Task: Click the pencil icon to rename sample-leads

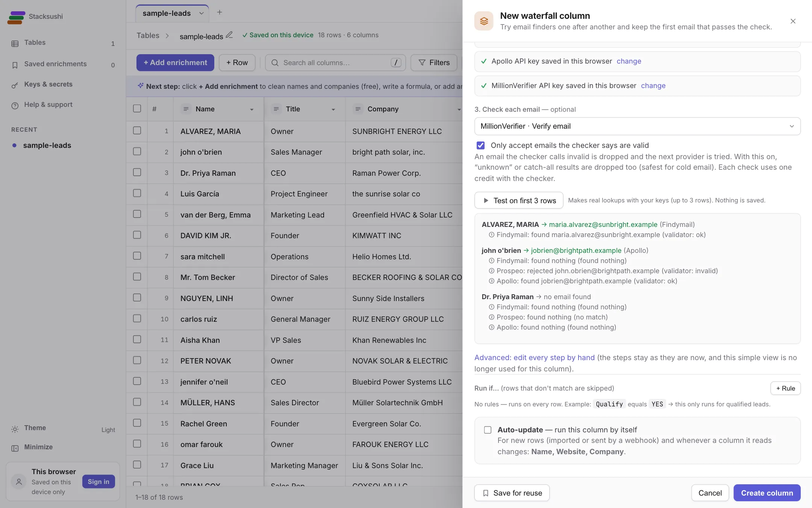Action: click(x=229, y=35)
